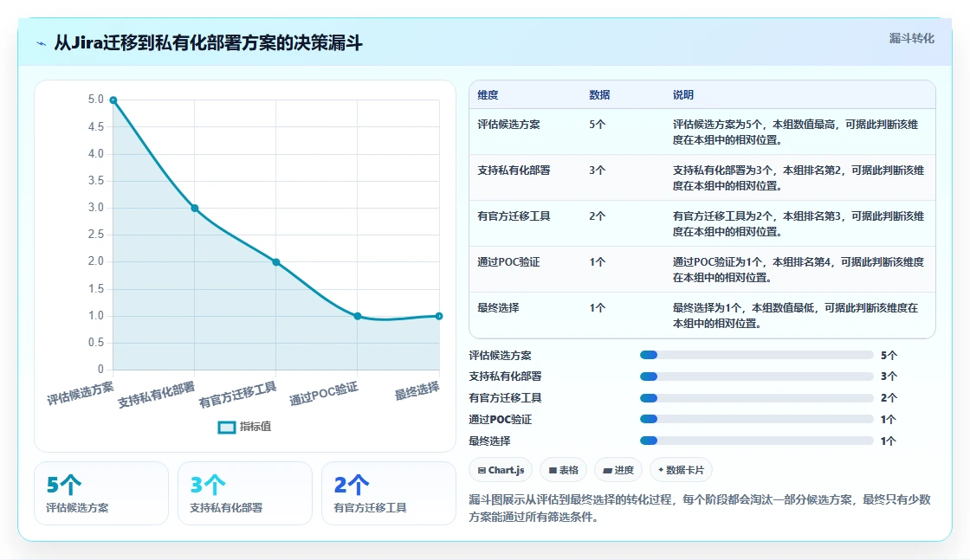Click the 评估候选方案 progress bar
The width and height of the screenshot is (970, 560).
757,355
